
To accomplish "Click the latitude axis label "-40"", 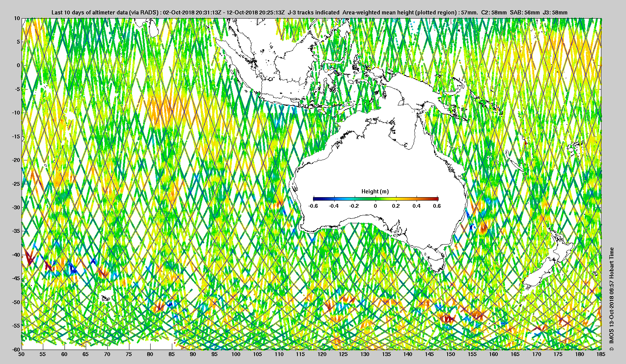I will [16, 255].
